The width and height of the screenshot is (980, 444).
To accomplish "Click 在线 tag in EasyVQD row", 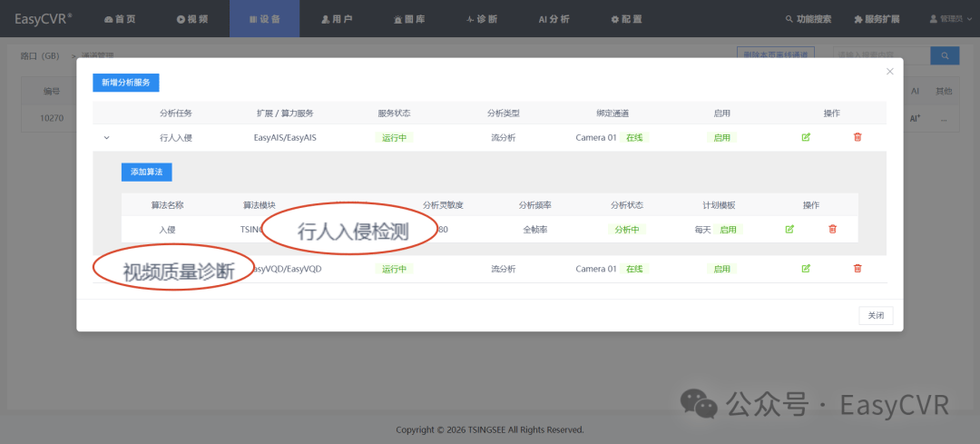I will [634, 269].
